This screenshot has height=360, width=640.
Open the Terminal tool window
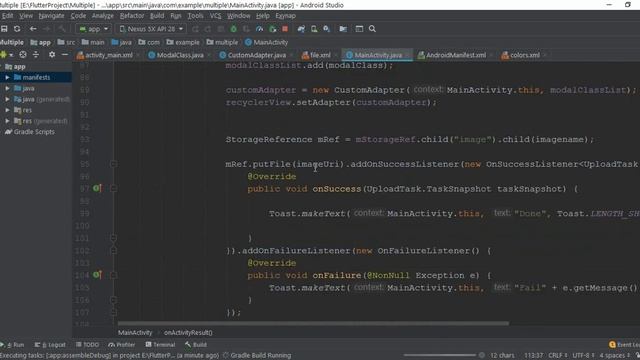pyautogui.click(x=160, y=345)
